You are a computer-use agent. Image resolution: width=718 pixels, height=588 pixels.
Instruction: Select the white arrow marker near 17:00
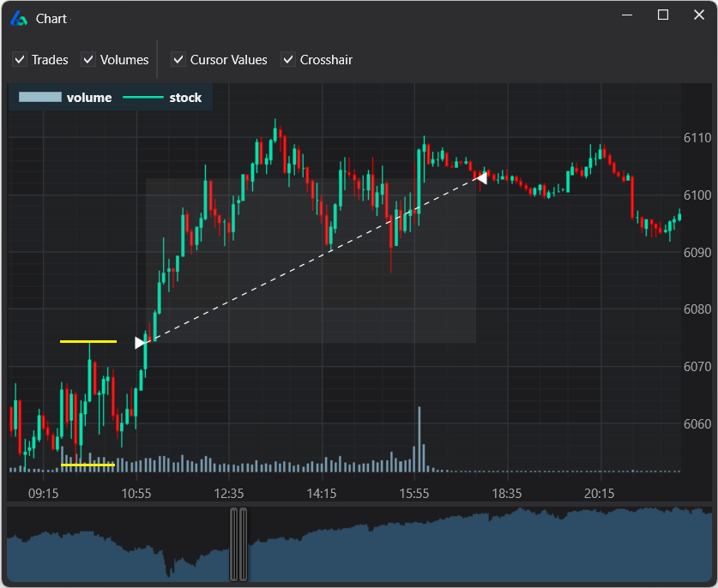coord(483,178)
